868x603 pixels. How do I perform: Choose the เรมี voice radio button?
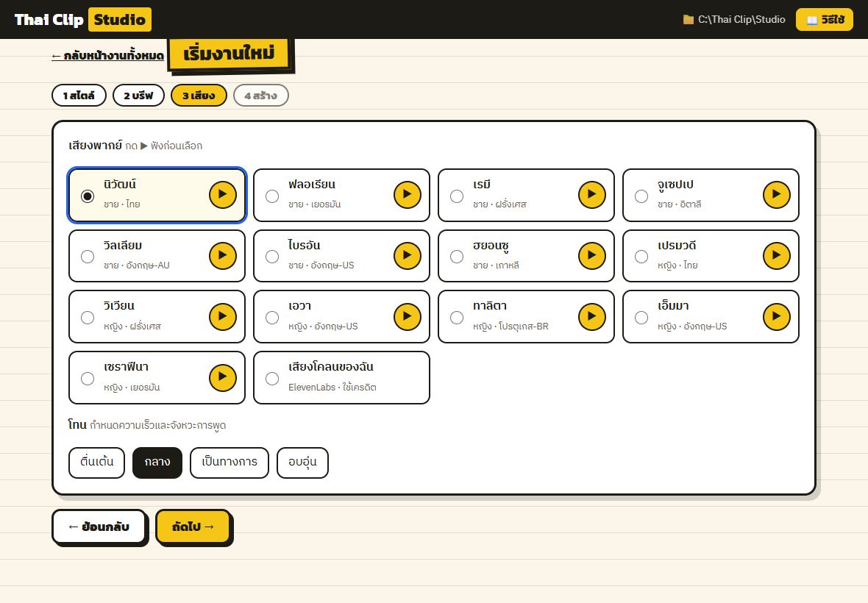pos(457,196)
